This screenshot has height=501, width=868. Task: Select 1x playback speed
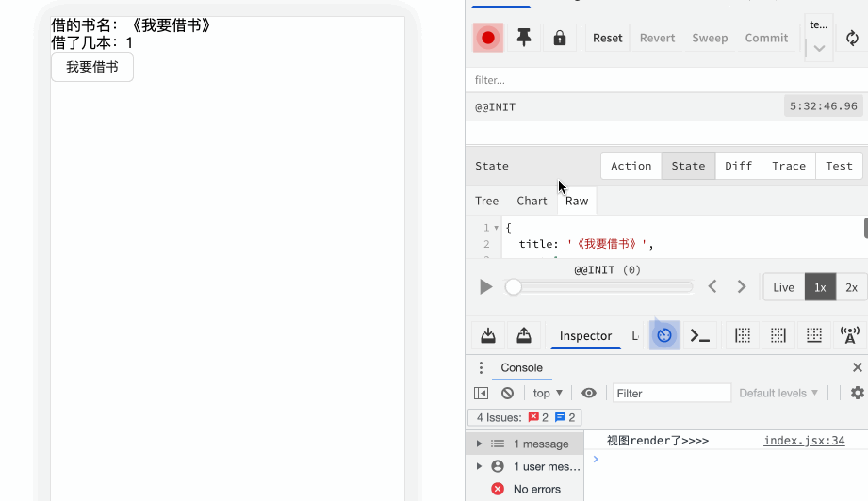point(820,287)
